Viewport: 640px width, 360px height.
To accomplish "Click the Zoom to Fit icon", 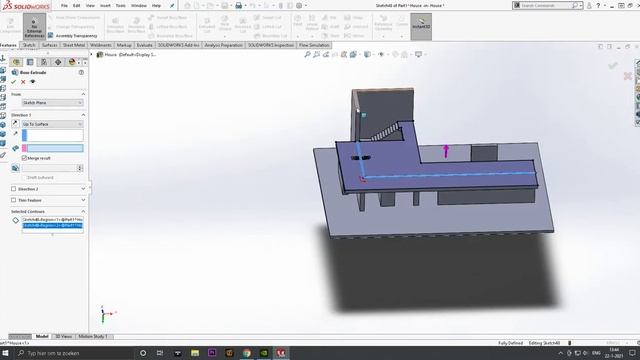I will [x=307, y=54].
